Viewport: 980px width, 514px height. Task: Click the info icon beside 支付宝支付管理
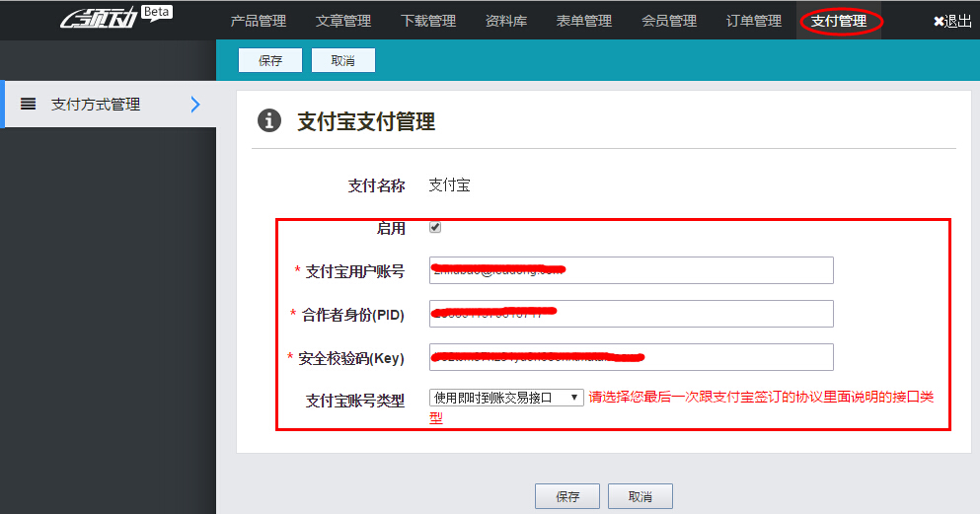pos(268,121)
